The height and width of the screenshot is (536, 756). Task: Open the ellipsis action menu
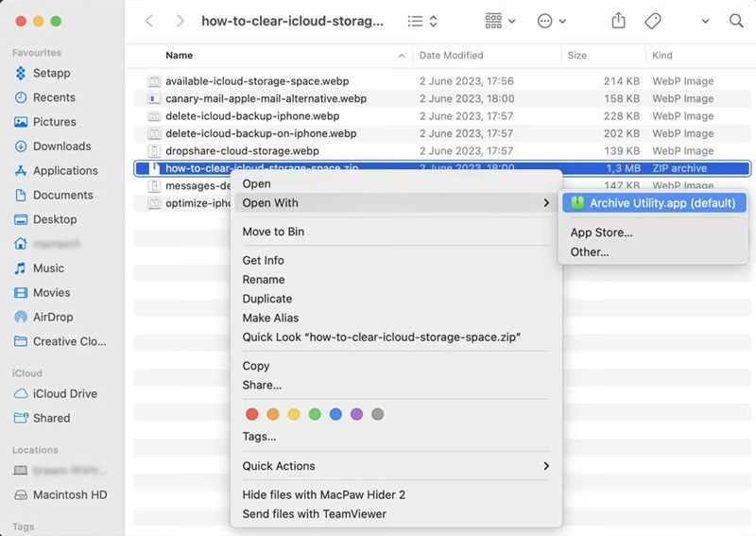(551, 21)
